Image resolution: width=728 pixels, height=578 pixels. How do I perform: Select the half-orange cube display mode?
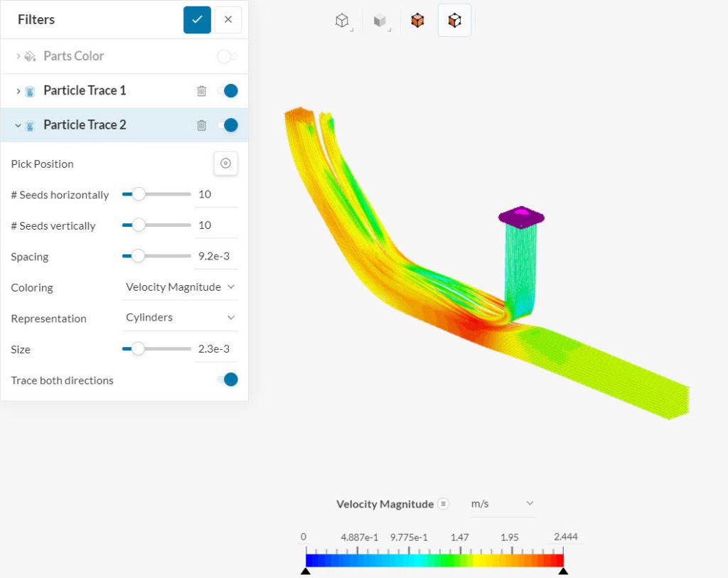coord(454,21)
